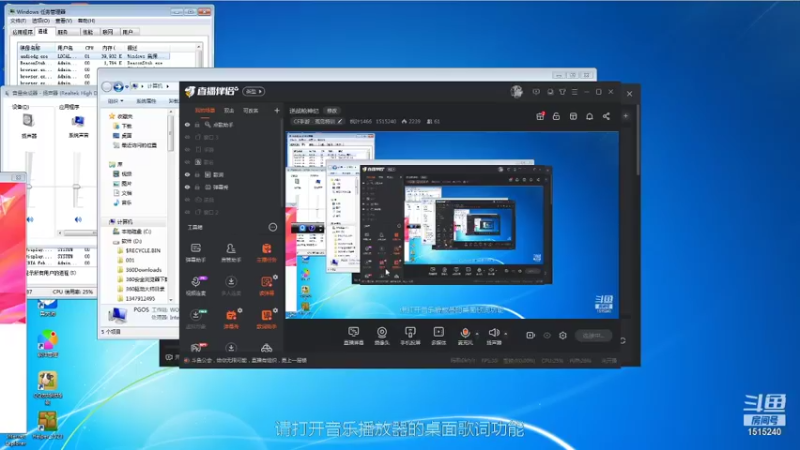Open the orange 弹幕秀 tool
This screenshot has width=800, height=450.
[x=231, y=319]
